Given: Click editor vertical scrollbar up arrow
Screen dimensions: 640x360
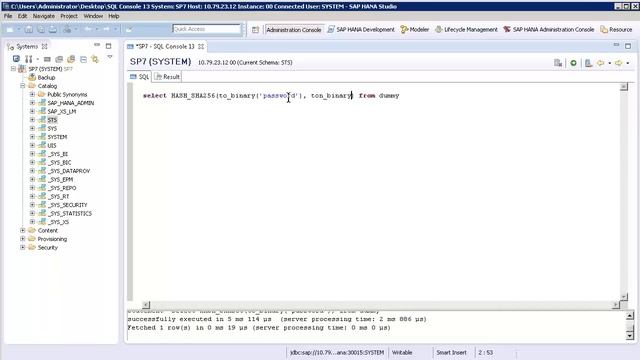Looking at the screenshot, I should point(624,87).
